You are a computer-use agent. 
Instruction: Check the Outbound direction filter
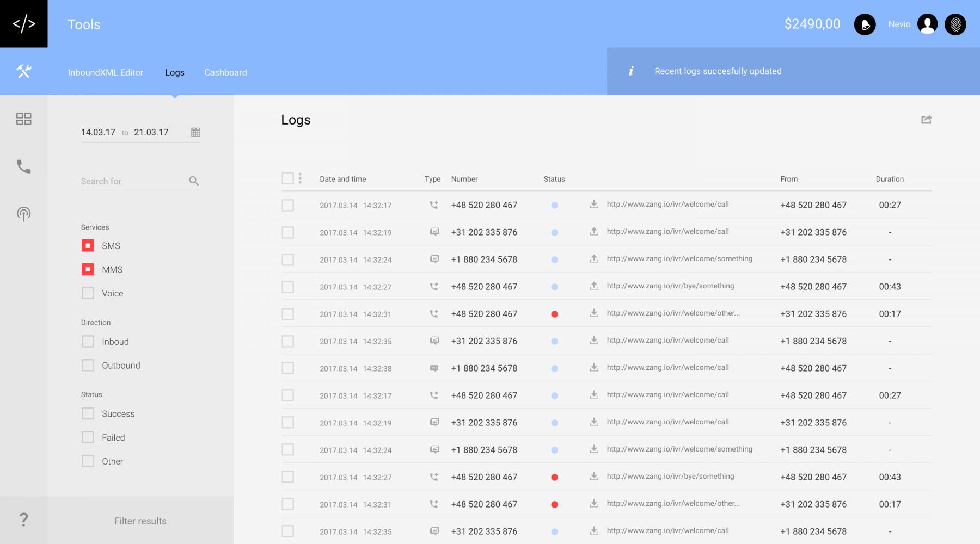point(88,366)
